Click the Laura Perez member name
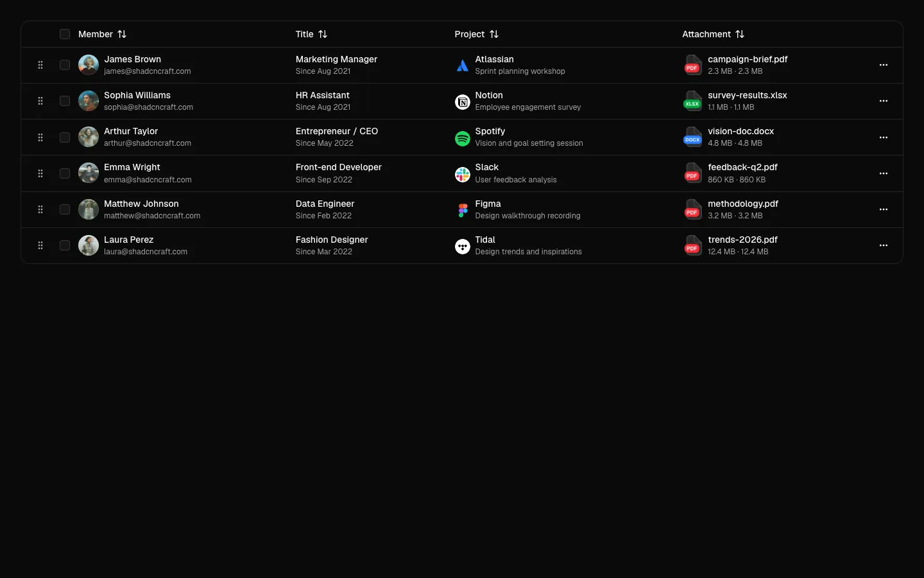This screenshot has height=578, width=924. tap(129, 240)
